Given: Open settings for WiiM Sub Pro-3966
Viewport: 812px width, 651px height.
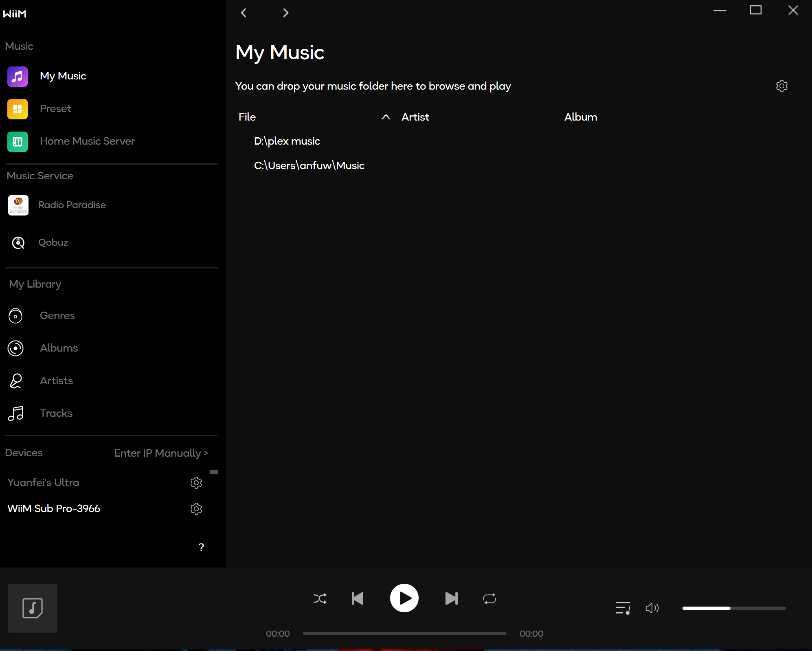Looking at the screenshot, I should (196, 509).
